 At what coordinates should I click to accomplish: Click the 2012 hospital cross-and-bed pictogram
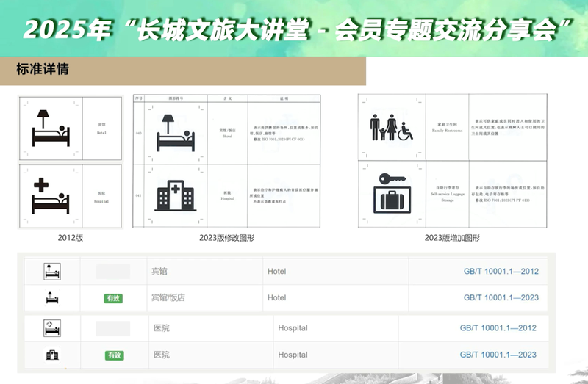pos(51,196)
